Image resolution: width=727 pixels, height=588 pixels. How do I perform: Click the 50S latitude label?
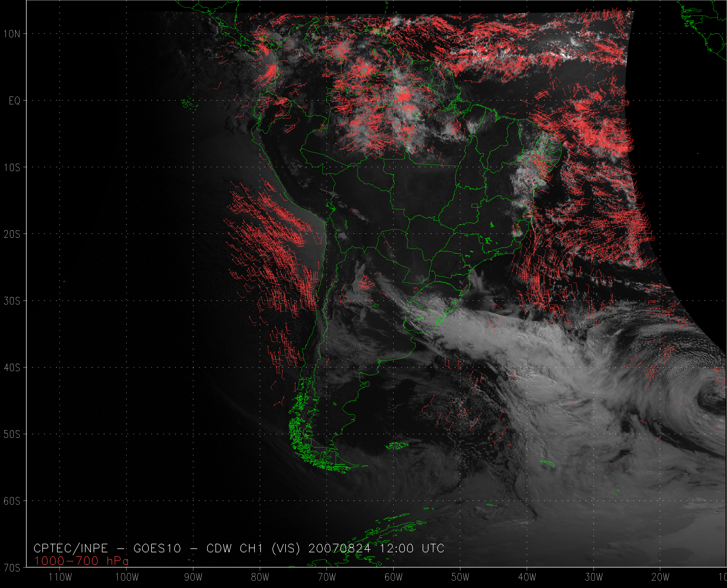12,434
